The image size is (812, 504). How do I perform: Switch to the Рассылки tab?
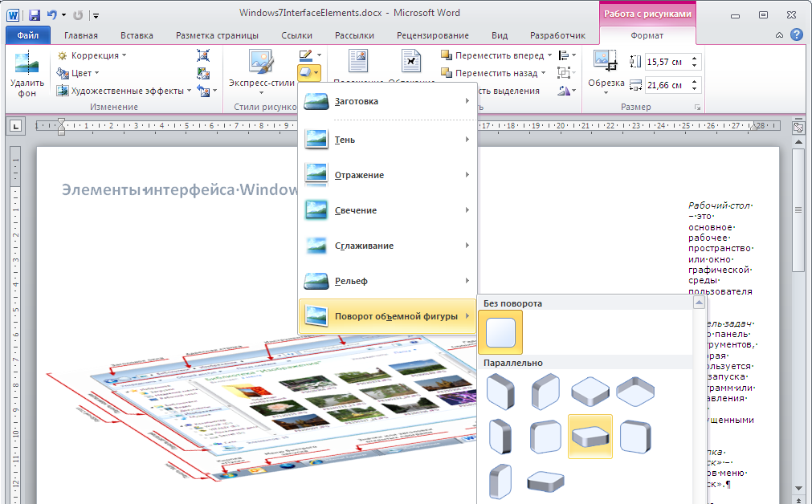pyautogui.click(x=354, y=35)
